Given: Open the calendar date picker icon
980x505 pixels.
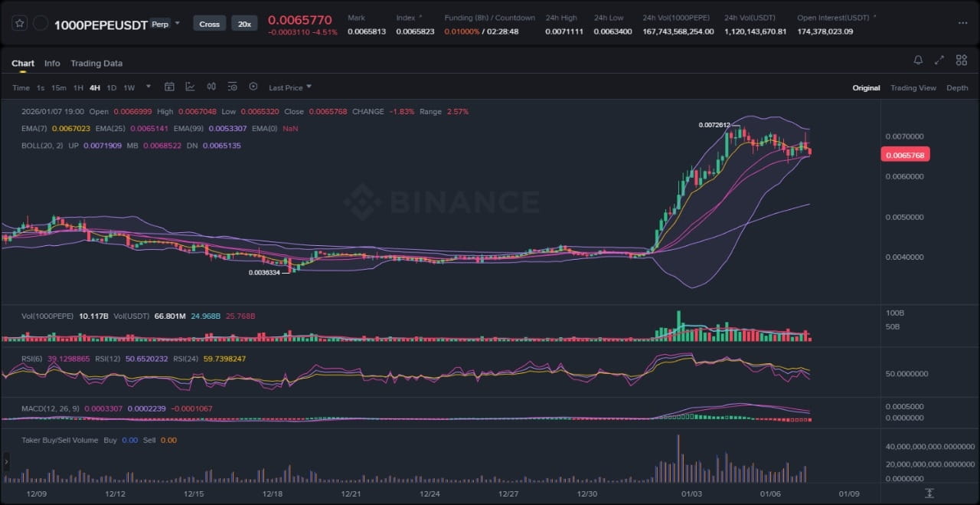Looking at the screenshot, I should (169, 87).
